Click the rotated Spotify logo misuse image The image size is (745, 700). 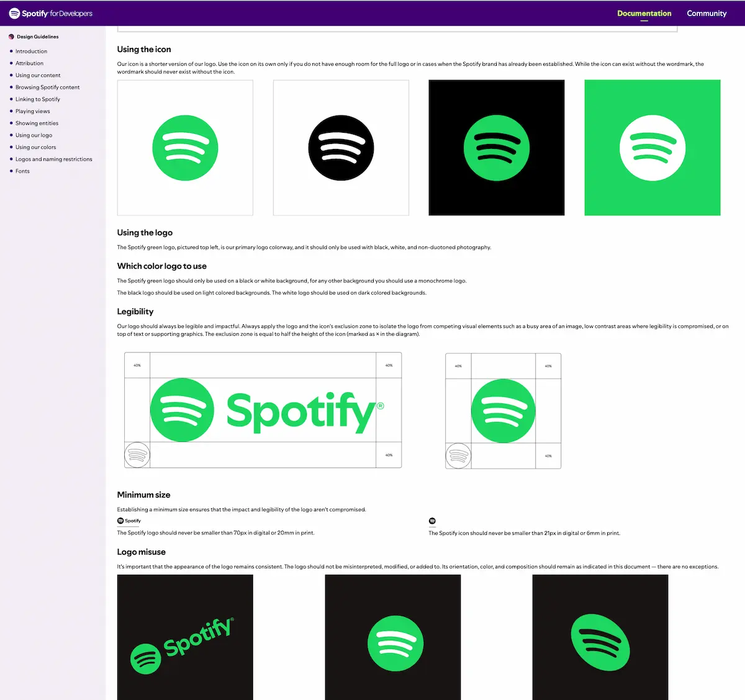pyautogui.click(x=185, y=639)
